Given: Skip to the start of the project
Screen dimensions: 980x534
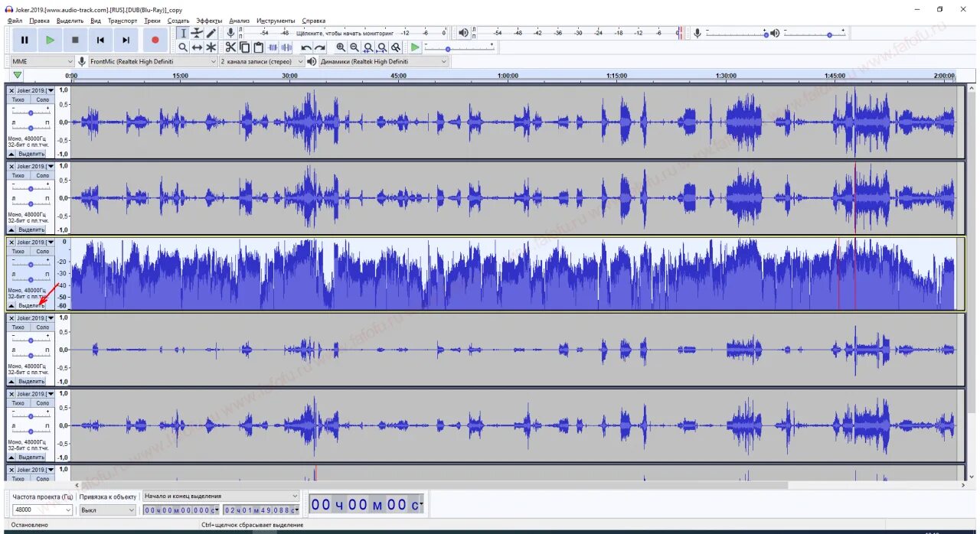Looking at the screenshot, I should click(100, 40).
